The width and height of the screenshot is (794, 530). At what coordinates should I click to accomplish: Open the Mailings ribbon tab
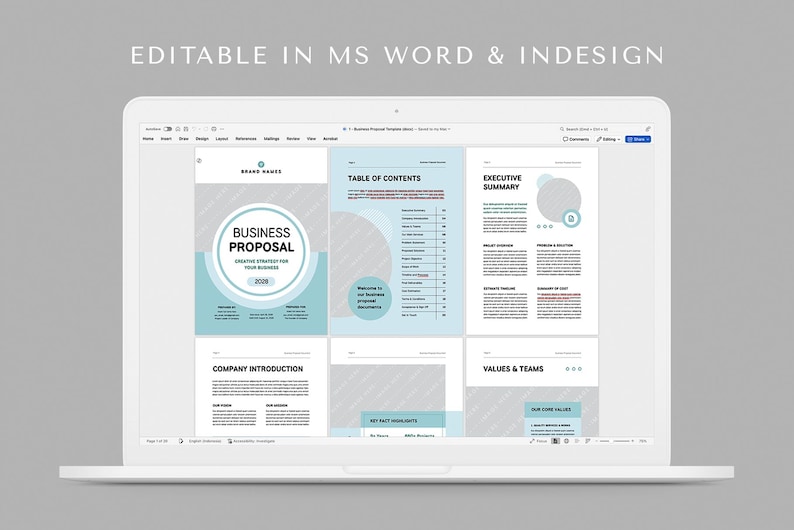[x=271, y=139]
